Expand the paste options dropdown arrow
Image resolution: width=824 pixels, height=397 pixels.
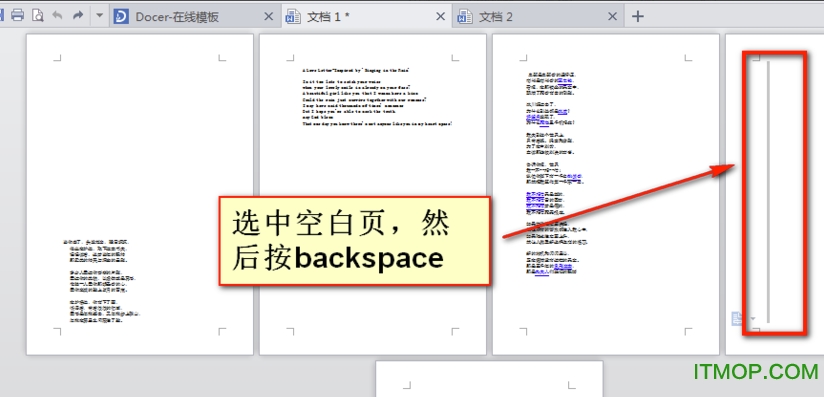[x=753, y=319]
